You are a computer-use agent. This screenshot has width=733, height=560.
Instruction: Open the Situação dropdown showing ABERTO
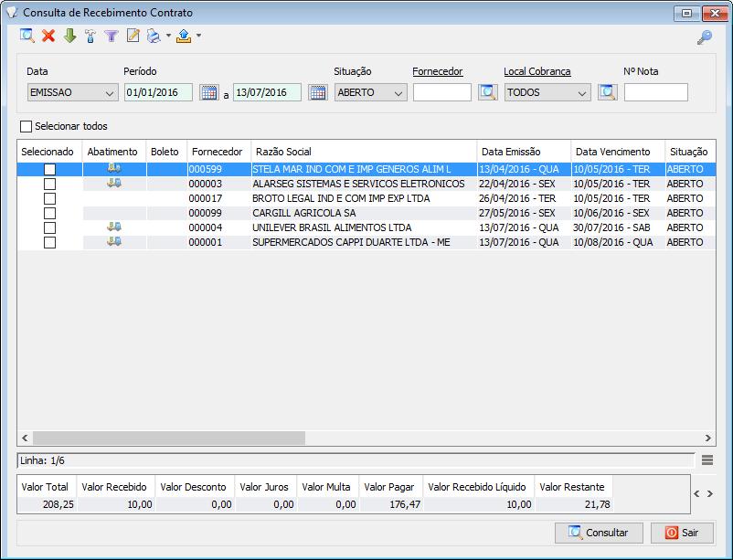371,92
